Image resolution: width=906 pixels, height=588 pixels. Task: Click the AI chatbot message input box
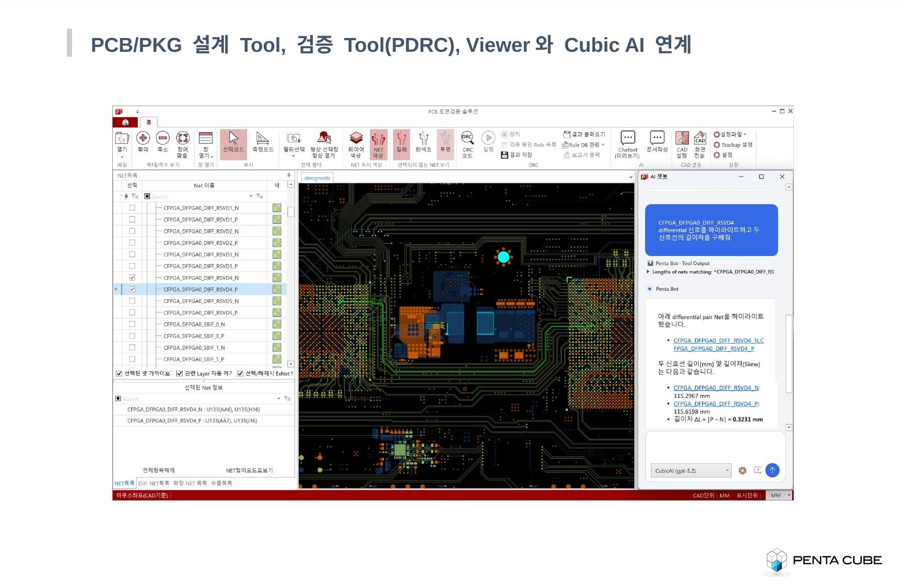[x=715, y=447]
